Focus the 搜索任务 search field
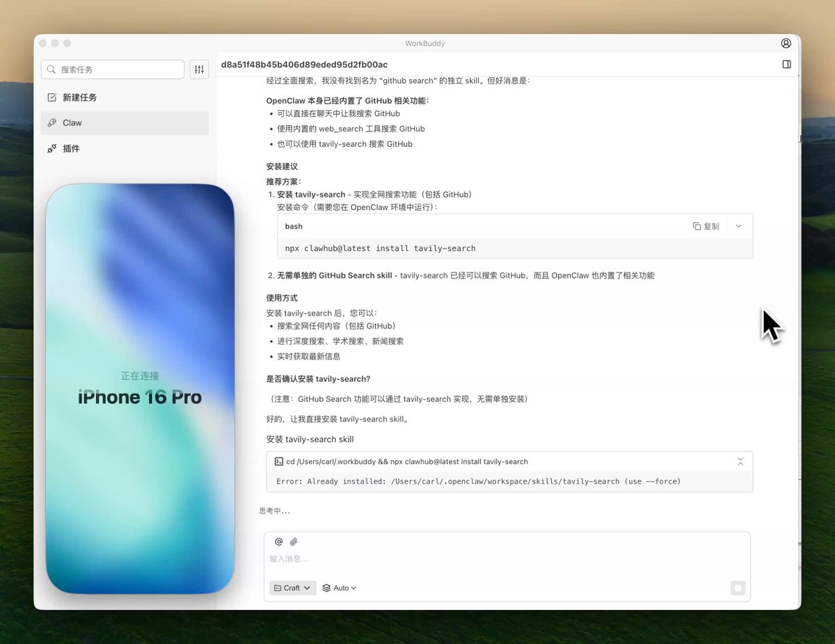This screenshot has width=835, height=644. 113,70
